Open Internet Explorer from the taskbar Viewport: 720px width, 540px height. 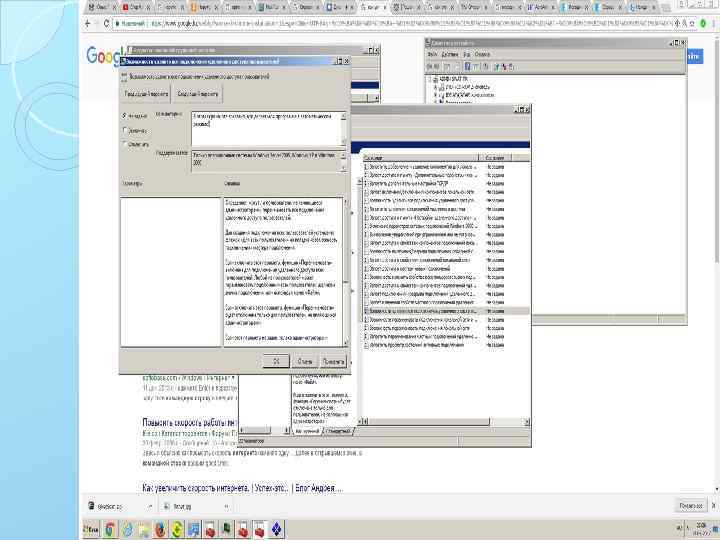pos(127,529)
